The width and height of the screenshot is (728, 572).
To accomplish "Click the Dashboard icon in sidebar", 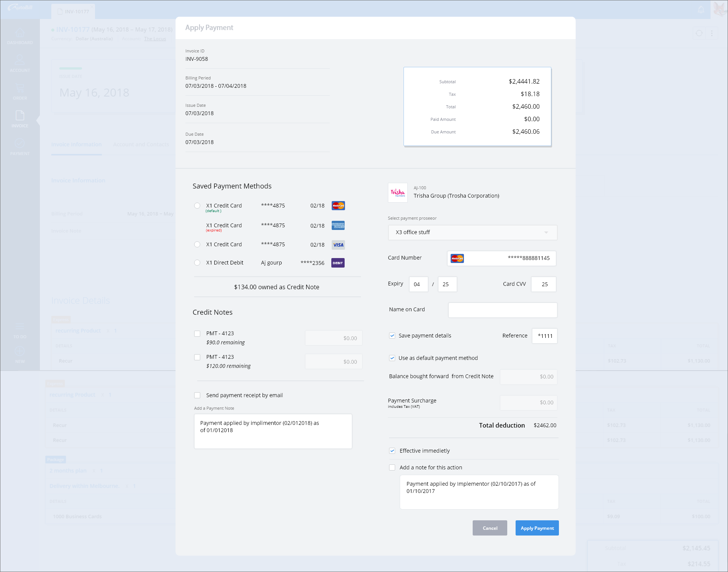I will click(20, 33).
